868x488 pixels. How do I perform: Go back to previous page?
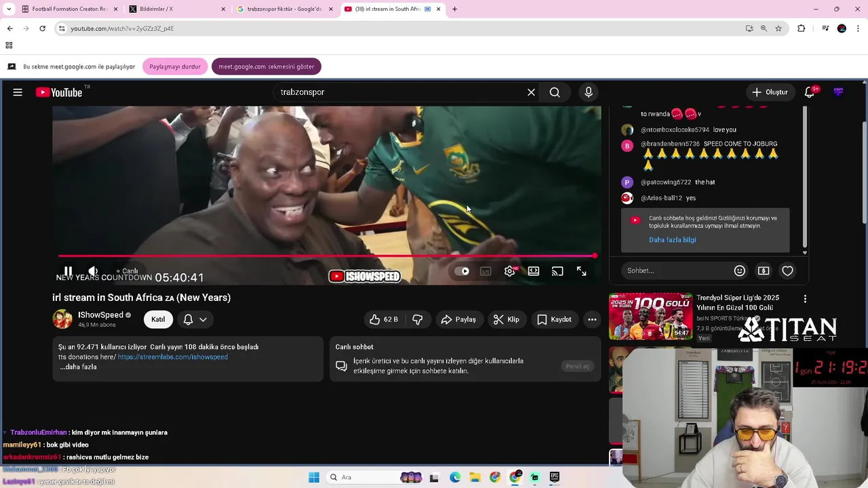[9, 28]
